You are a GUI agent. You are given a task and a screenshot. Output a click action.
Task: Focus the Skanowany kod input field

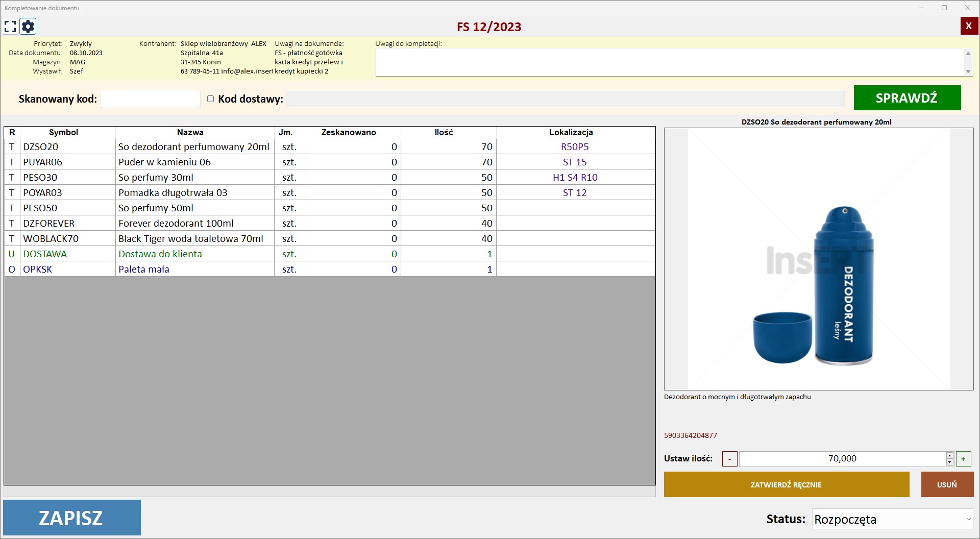point(151,99)
